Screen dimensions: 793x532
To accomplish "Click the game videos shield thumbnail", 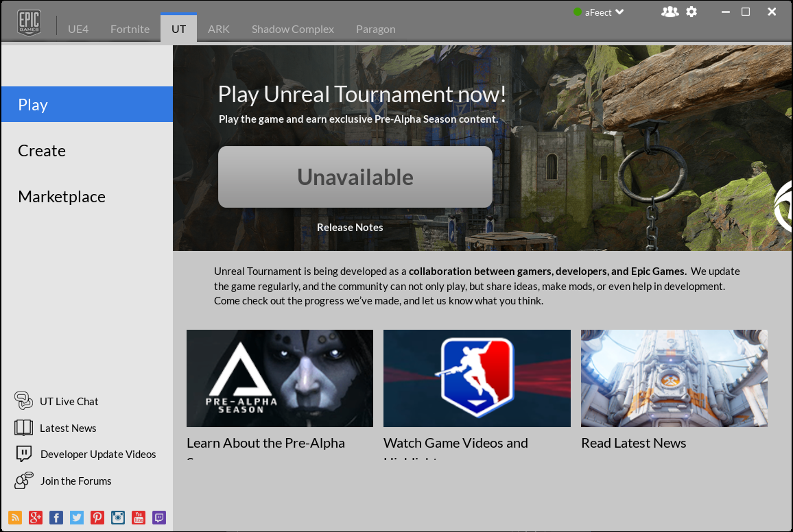I will [x=477, y=378].
